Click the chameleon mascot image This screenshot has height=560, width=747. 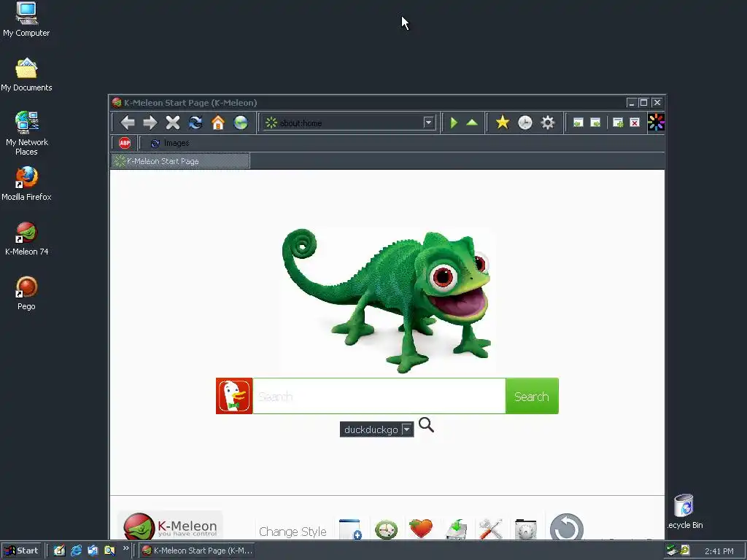click(387, 300)
